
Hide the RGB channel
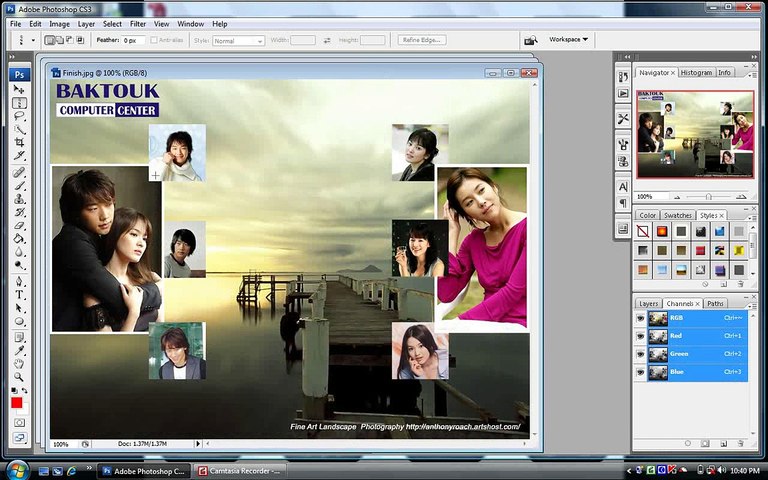click(x=640, y=318)
